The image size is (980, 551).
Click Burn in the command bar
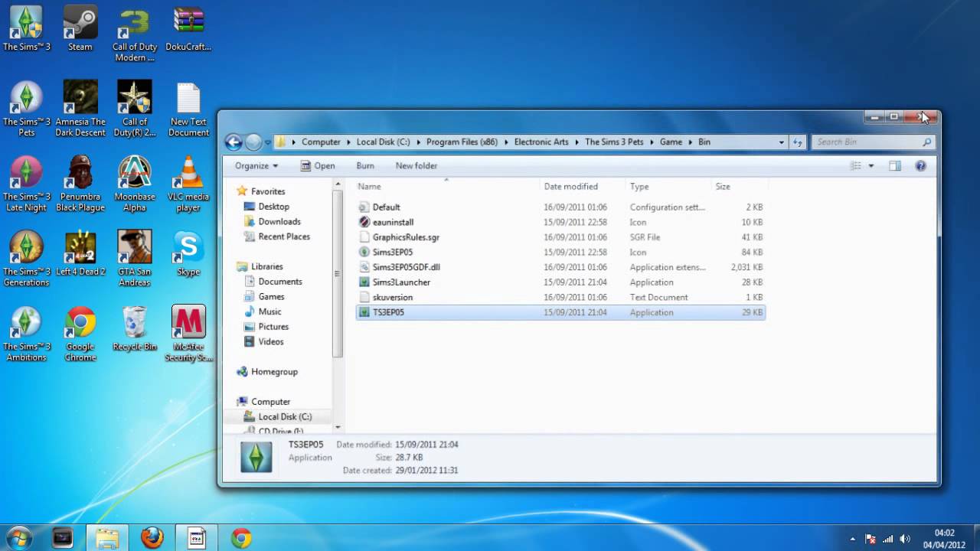point(364,165)
